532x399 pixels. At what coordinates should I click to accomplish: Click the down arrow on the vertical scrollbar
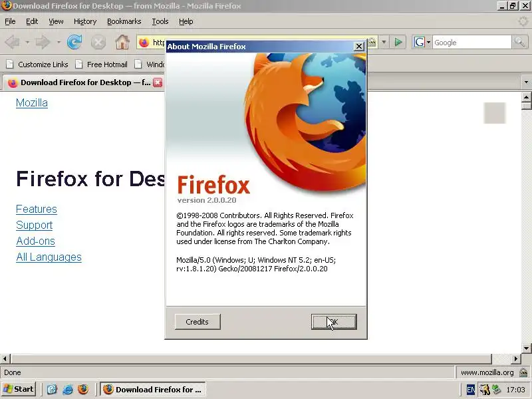pyautogui.click(x=526, y=348)
